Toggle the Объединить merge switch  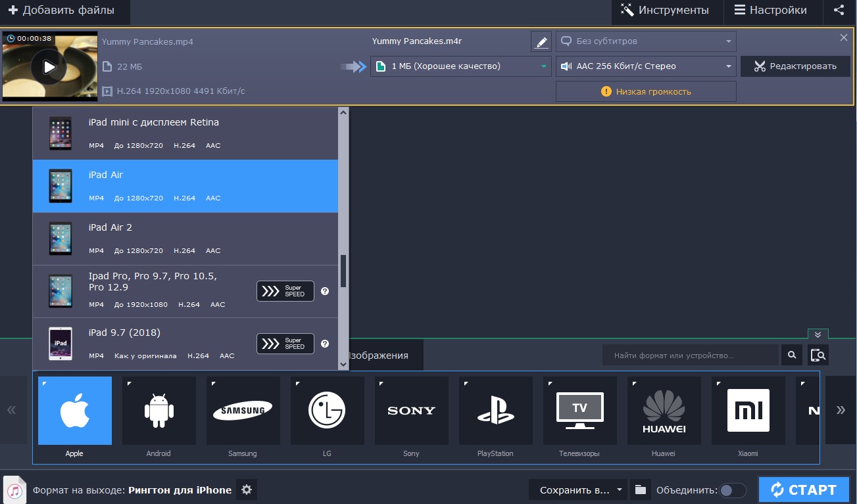[x=732, y=490]
